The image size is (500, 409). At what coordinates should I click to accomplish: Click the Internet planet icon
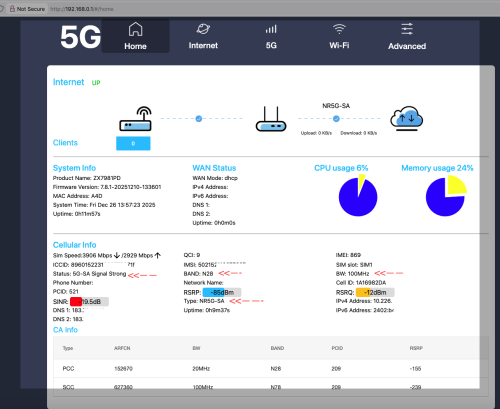pos(203,29)
